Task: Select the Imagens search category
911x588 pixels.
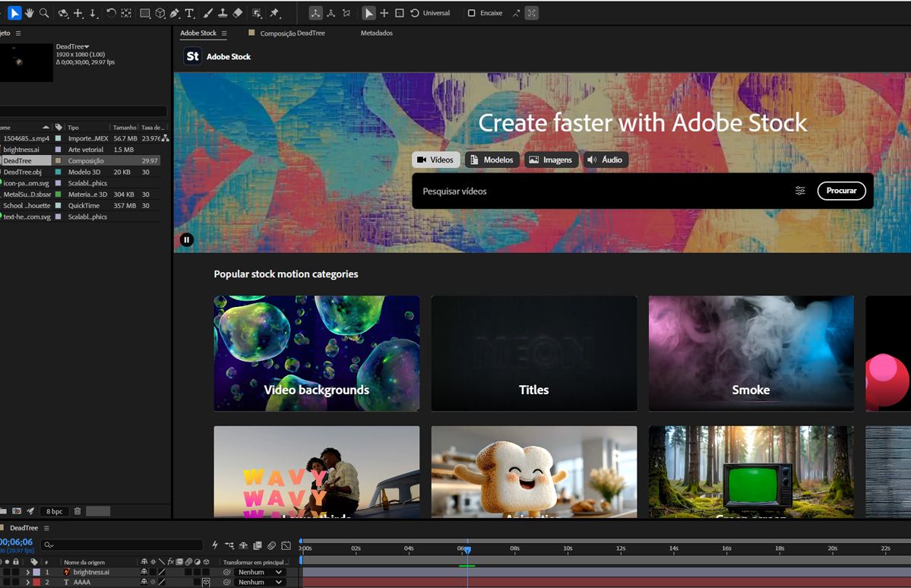Action: pos(551,160)
